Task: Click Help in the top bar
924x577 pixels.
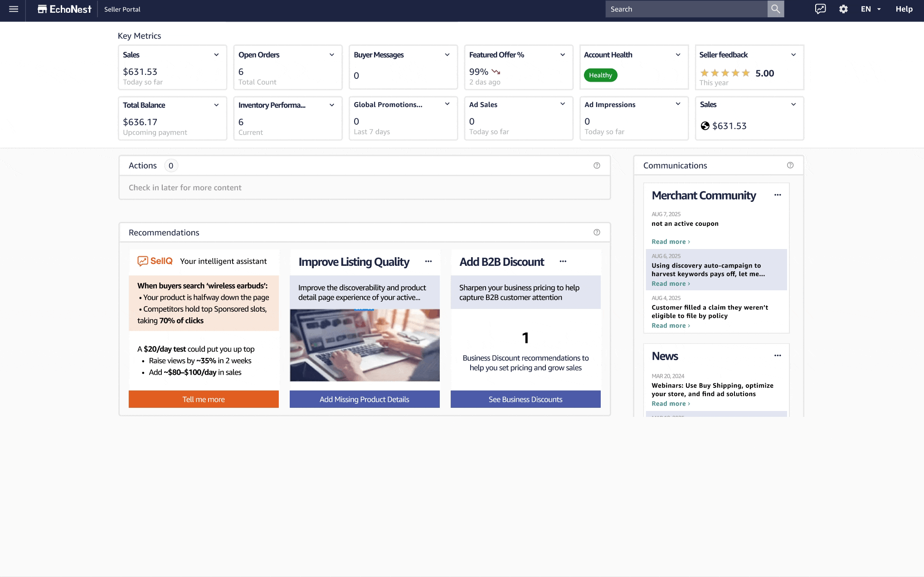Action: click(x=904, y=9)
